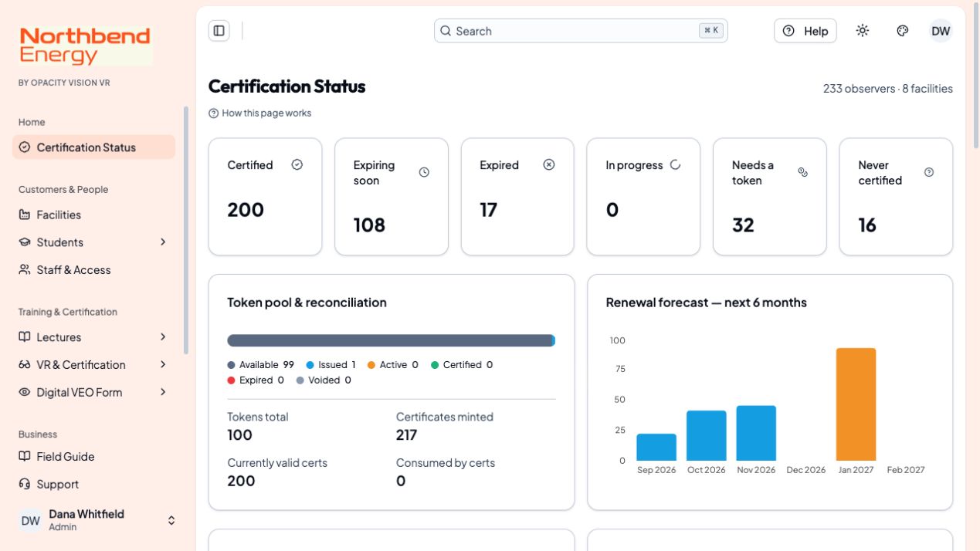
Task: Click the "233 observers · 8 facilities" text
Action: [x=888, y=89]
